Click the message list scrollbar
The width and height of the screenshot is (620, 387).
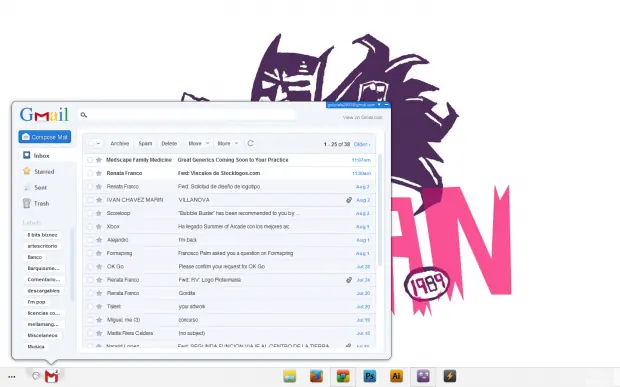click(380, 210)
